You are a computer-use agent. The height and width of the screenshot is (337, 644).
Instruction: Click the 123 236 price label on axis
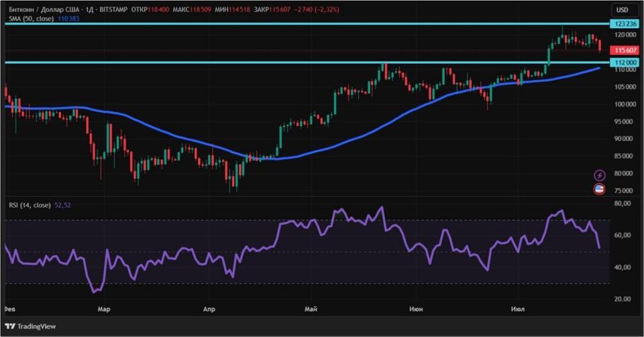point(624,23)
